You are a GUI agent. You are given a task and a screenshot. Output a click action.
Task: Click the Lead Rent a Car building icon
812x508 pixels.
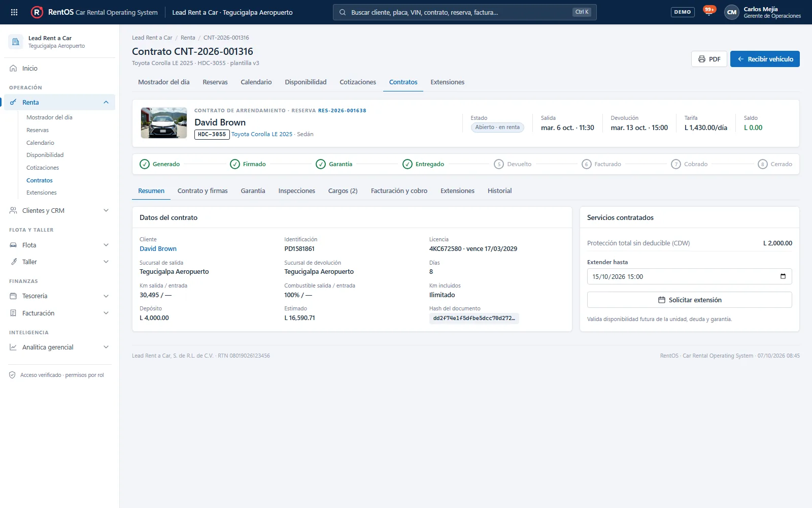pos(16,42)
